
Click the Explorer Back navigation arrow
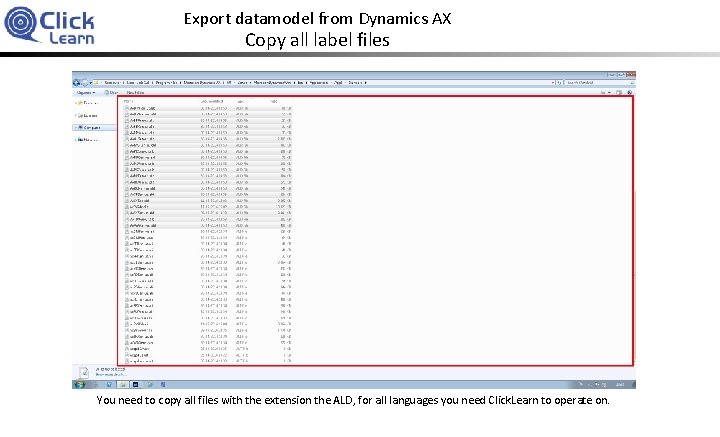click(x=76, y=83)
